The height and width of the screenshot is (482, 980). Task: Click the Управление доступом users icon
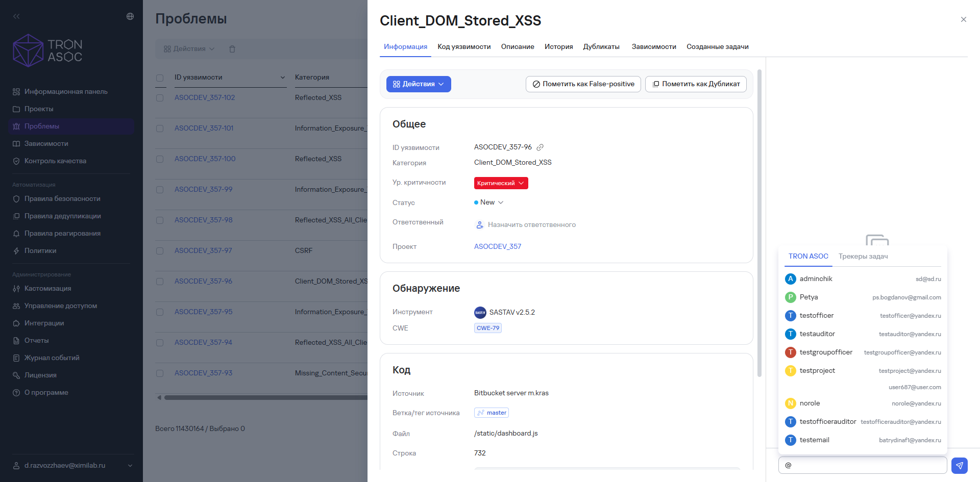(x=16, y=306)
